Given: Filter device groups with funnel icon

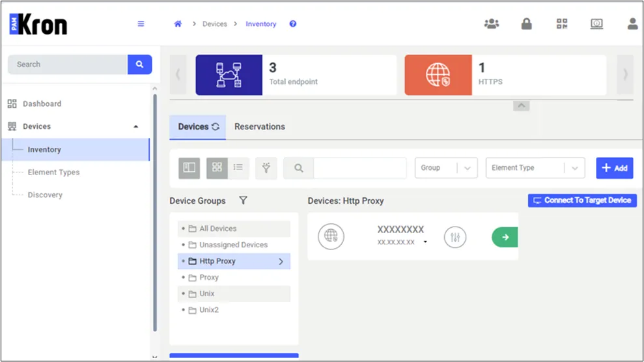Looking at the screenshot, I should (x=243, y=201).
